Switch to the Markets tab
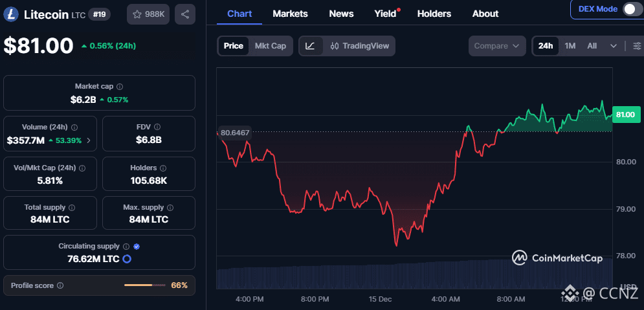 (x=290, y=14)
